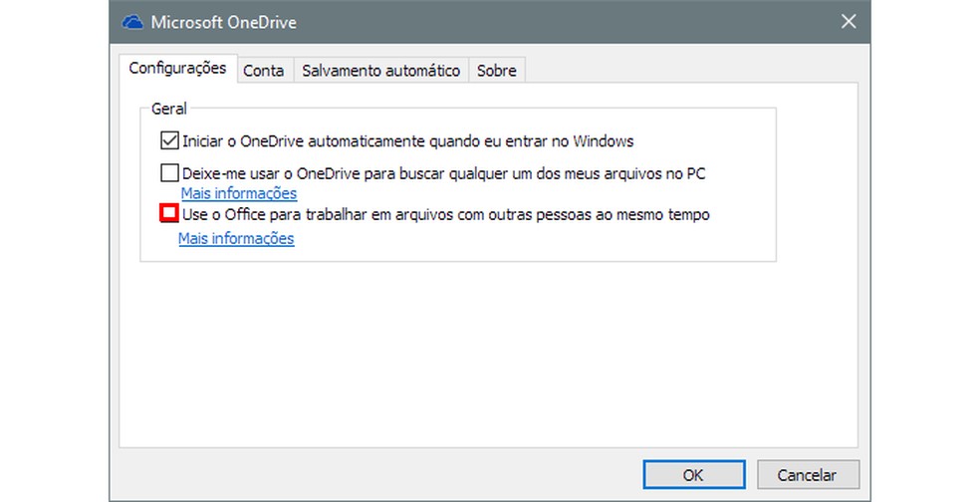Close the Microsoft OneDrive dialog
Image resolution: width=980 pixels, height=502 pixels.
849,22
